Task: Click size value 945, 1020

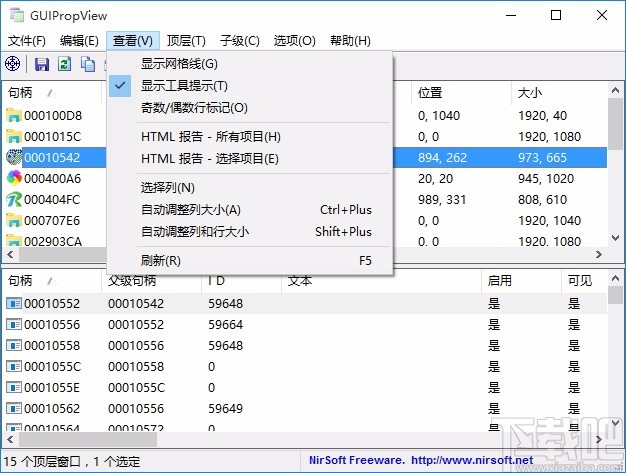Action: coord(546,178)
